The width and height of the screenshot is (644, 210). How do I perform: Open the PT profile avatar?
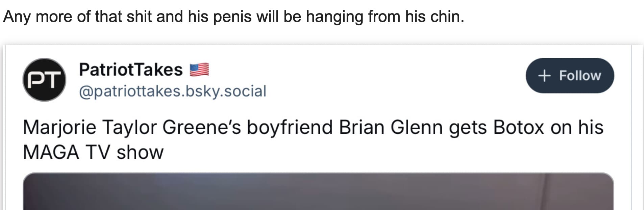44,80
